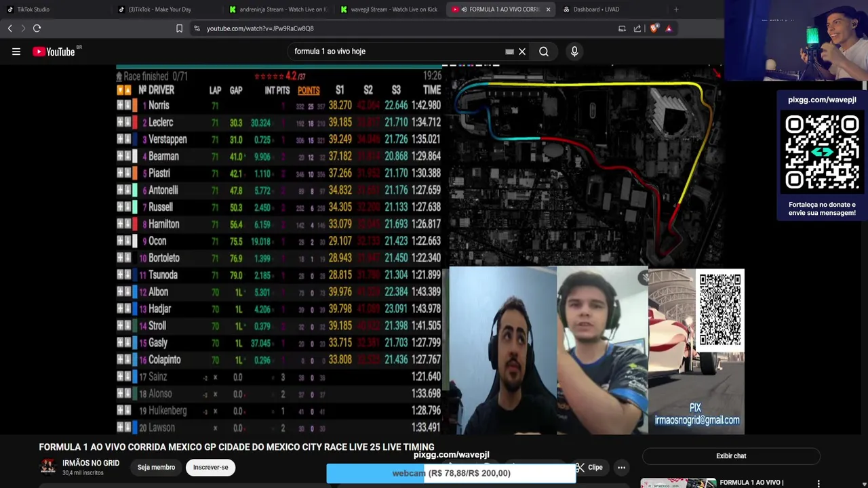View site information for youtube.com
The image size is (868, 488).
(x=197, y=28)
